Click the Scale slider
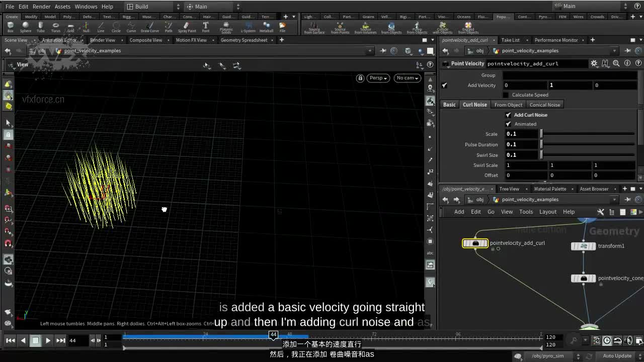The image size is (644, 362). click(x=588, y=134)
